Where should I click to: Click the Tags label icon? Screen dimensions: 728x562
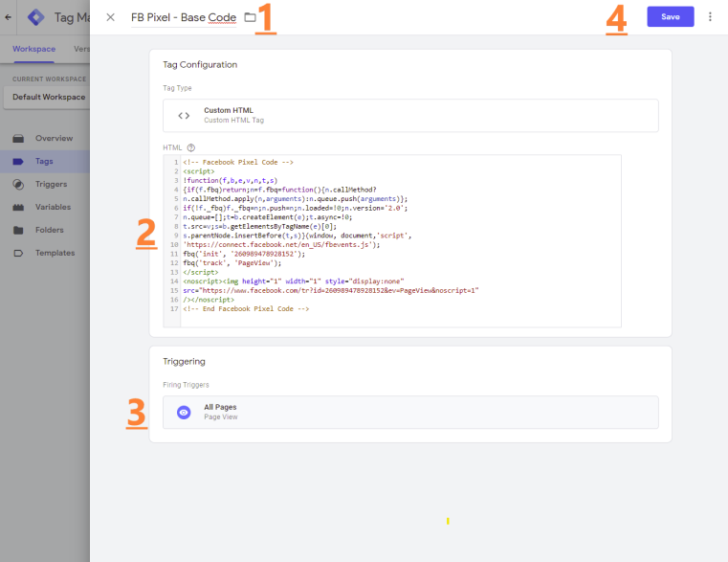pos(18,161)
